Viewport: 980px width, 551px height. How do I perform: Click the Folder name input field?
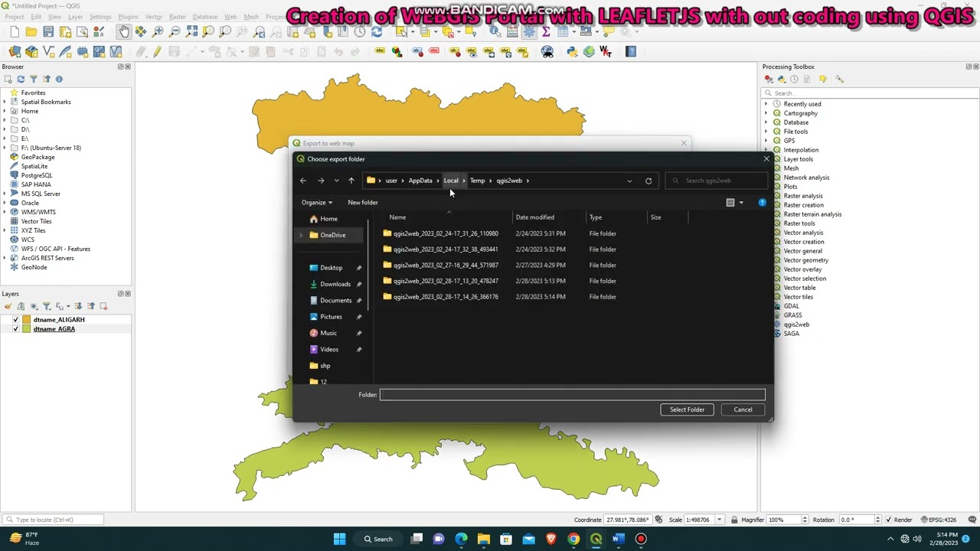pyautogui.click(x=573, y=395)
